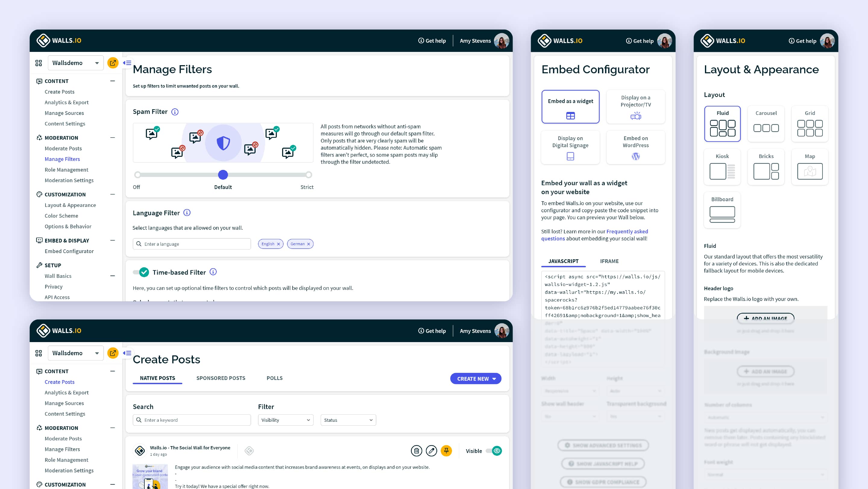Open Moderate Posts in Create Posts sidebar
The height and width of the screenshot is (489, 868).
tap(63, 439)
